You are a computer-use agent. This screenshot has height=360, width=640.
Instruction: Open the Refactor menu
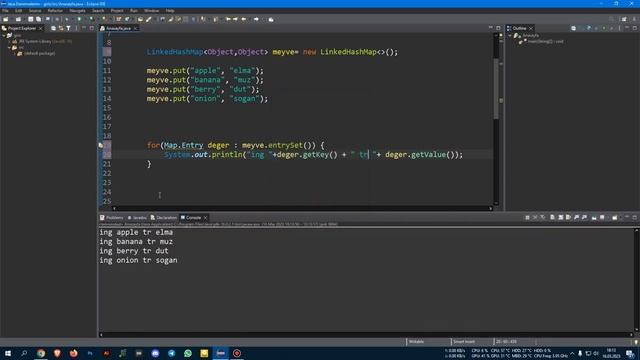click(x=55, y=11)
